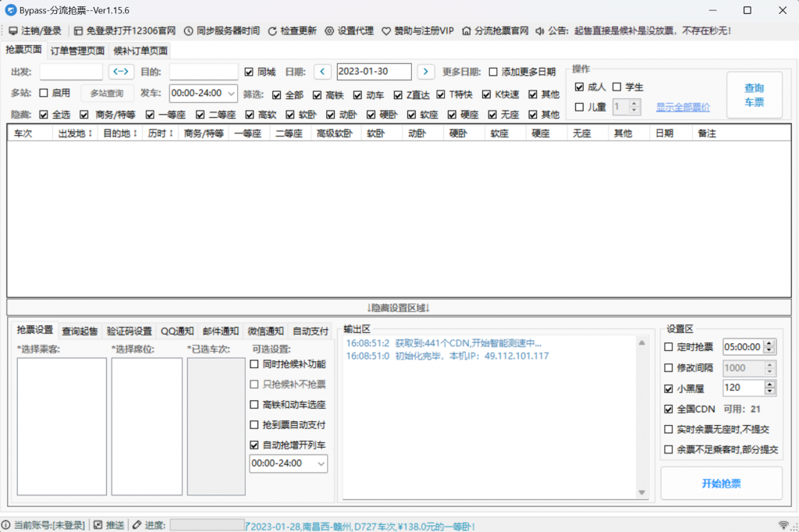Collapse settings via 隐藏设置区域 bar
The height and width of the screenshot is (532, 799).
(x=399, y=308)
